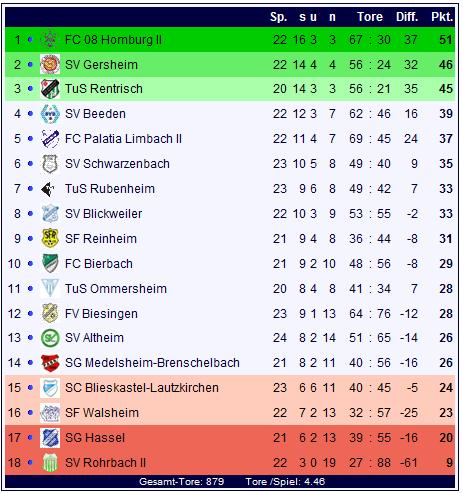
Task: Click the FC Bierbach shield logo
Action: pos(50,264)
